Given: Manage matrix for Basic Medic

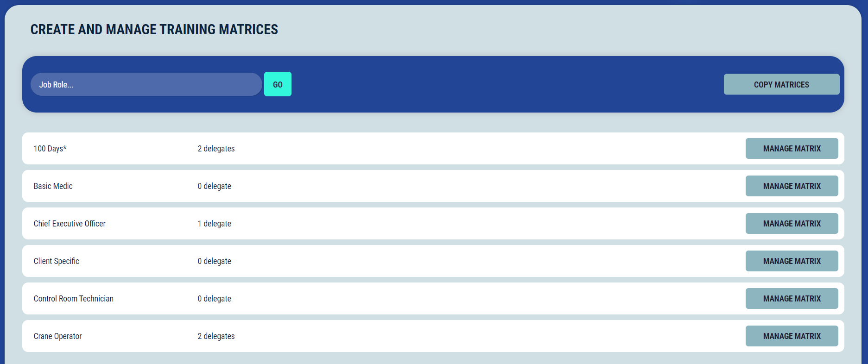Looking at the screenshot, I should [x=792, y=186].
